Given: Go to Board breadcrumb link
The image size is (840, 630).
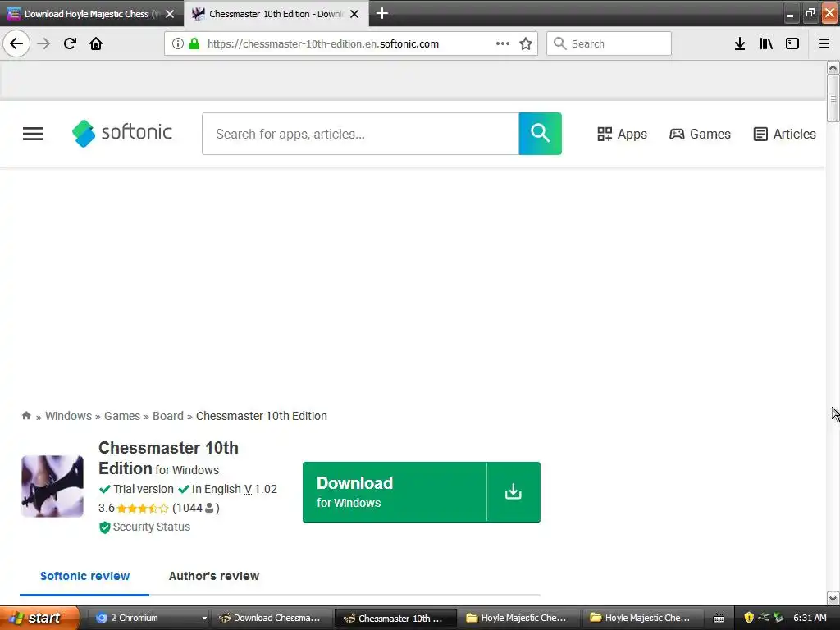Looking at the screenshot, I should click(168, 416).
